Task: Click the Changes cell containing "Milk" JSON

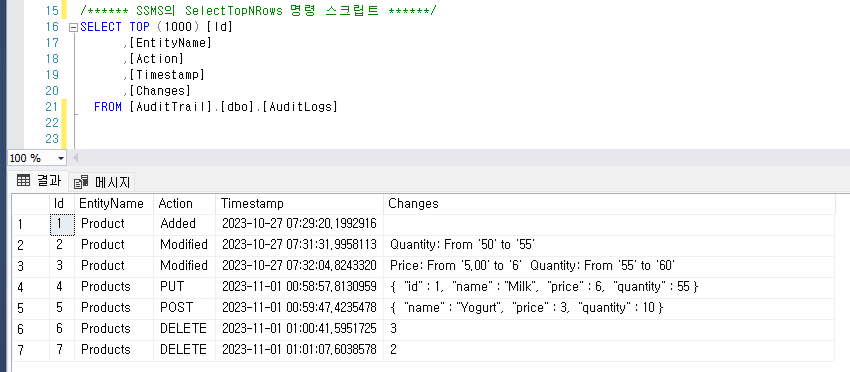Action: (609, 287)
